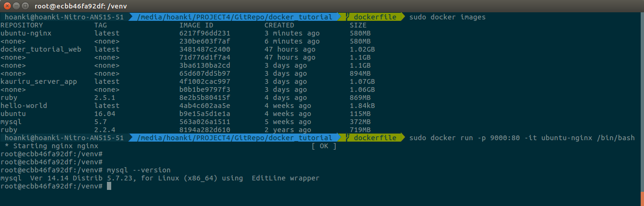Minimize the terminal window

(x=15, y=6)
